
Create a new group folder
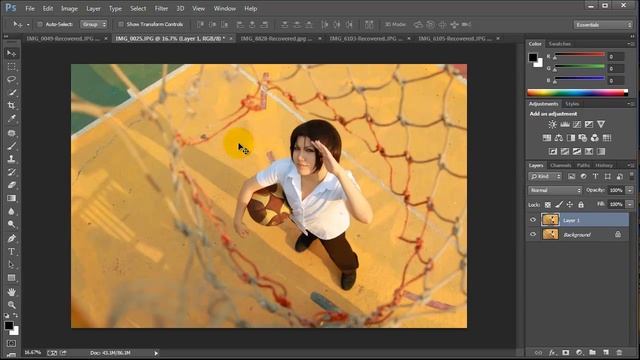pyautogui.click(x=592, y=352)
